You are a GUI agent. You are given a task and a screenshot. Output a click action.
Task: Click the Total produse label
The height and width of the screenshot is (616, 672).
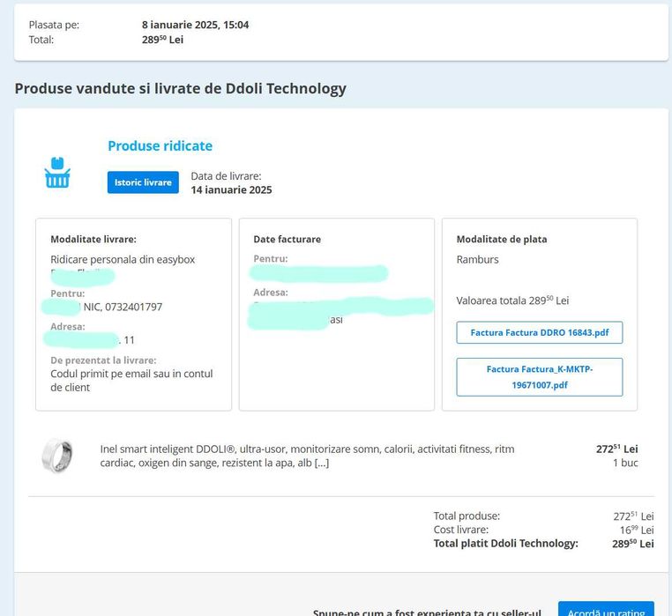pyautogui.click(x=467, y=516)
